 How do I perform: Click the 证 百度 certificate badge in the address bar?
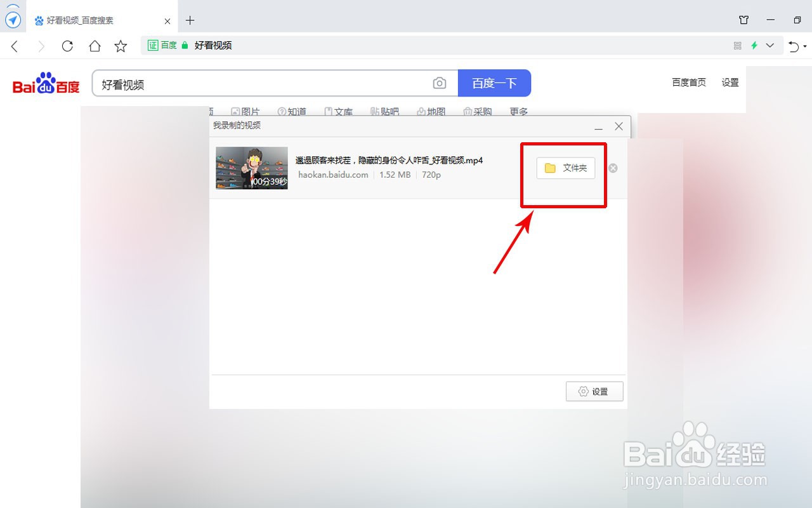click(x=162, y=45)
